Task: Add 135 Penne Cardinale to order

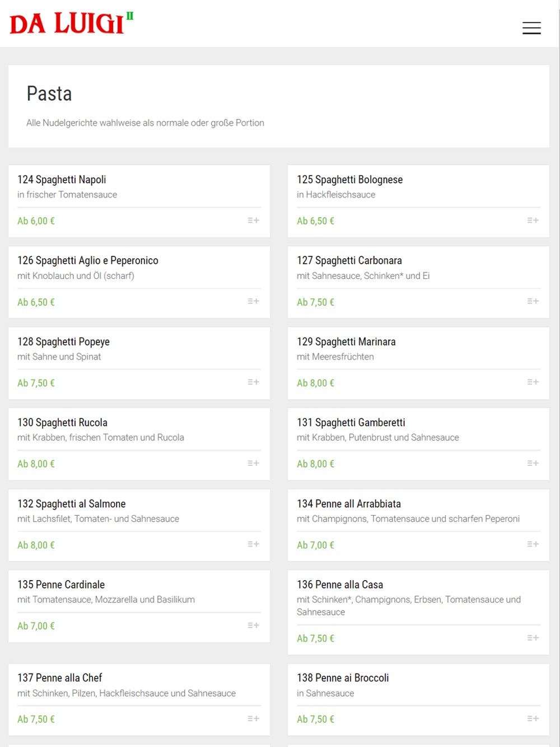Action: click(253, 625)
